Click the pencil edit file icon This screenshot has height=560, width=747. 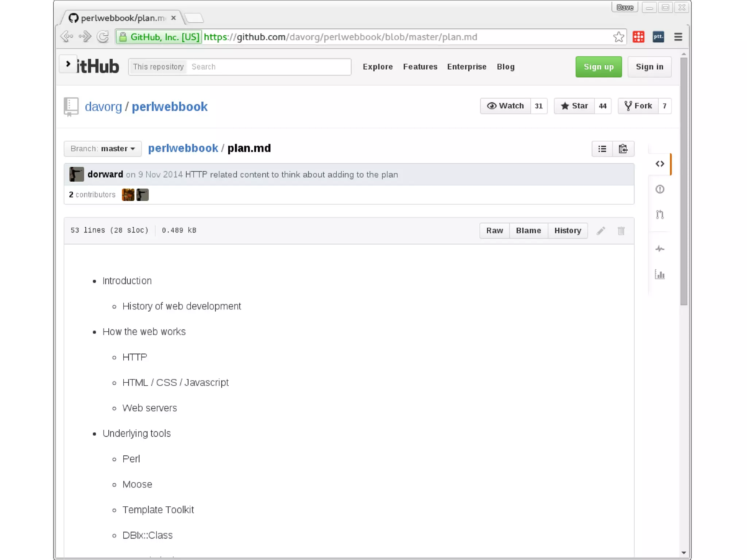coord(601,231)
